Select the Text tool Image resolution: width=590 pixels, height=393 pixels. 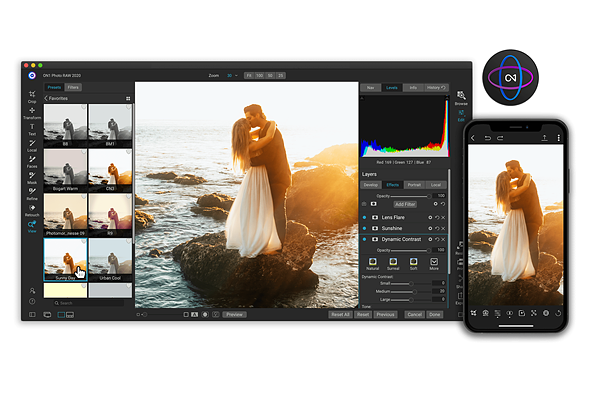(32, 129)
